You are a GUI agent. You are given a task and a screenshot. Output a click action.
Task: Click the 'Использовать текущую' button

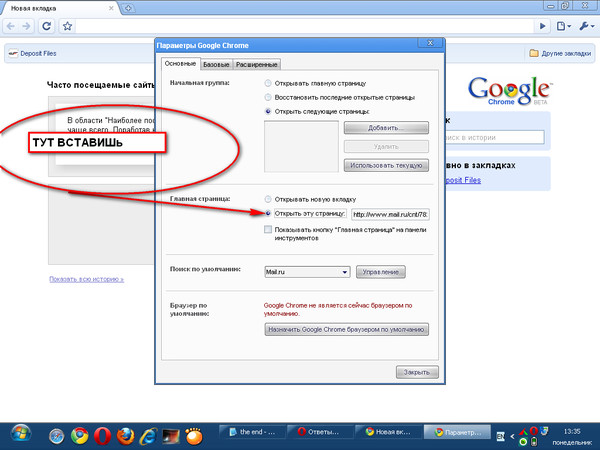point(386,165)
